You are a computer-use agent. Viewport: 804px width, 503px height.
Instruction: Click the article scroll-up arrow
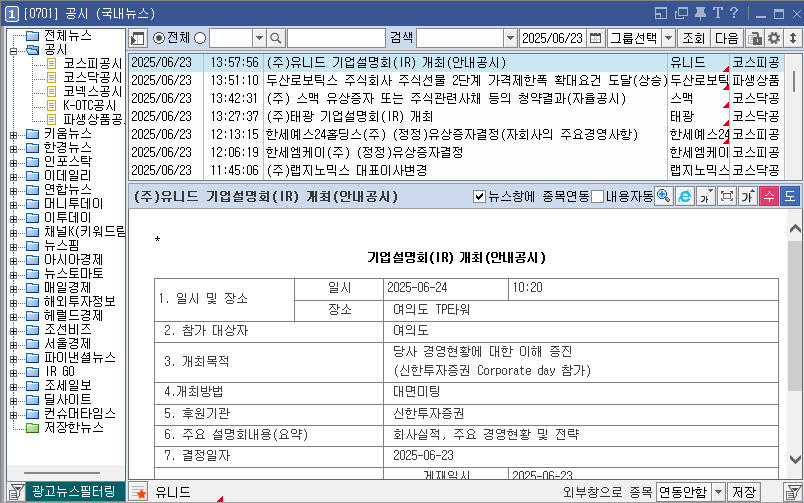tap(795, 228)
